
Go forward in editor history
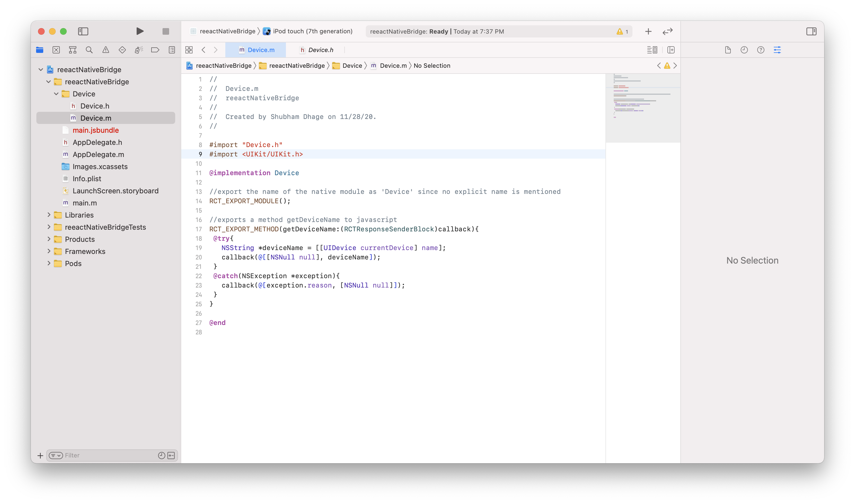point(216,50)
